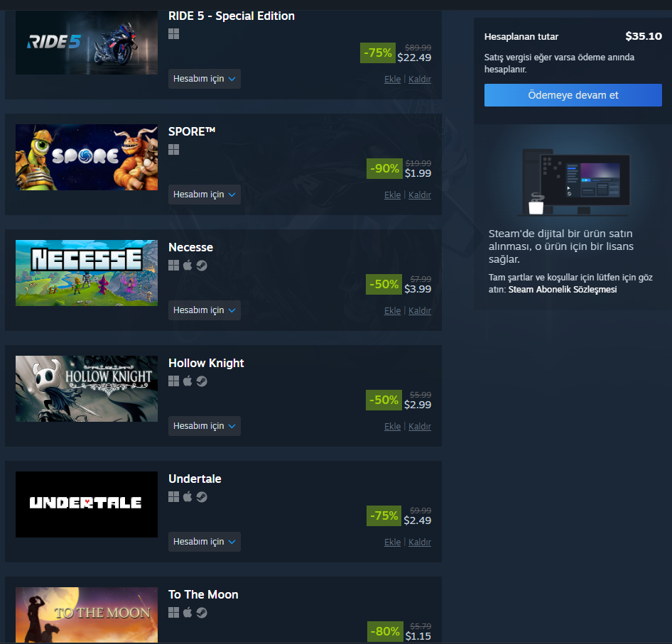
Task: Click the apple icon under Undertale
Action: click(x=188, y=496)
